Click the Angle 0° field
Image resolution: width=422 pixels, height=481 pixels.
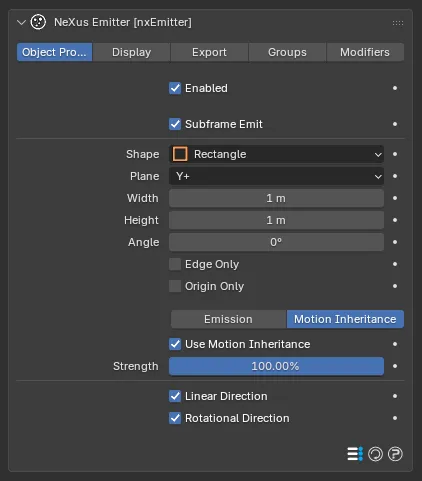[276, 242]
